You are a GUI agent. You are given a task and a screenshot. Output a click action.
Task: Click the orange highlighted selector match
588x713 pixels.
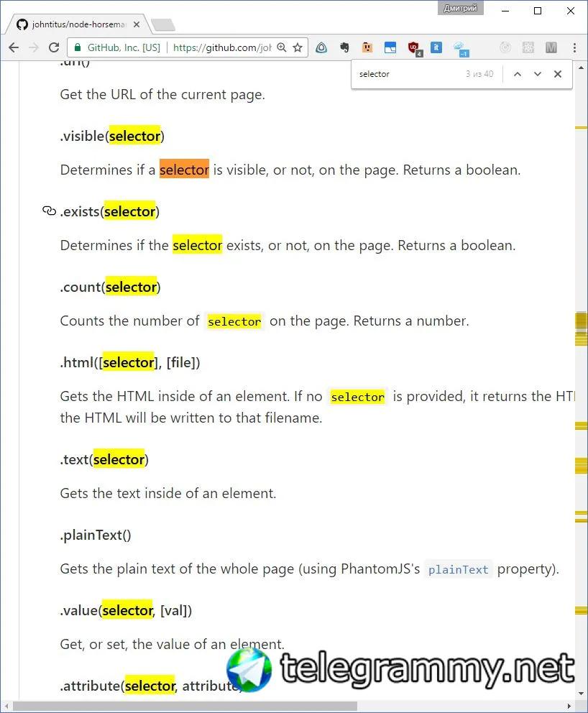tap(184, 170)
